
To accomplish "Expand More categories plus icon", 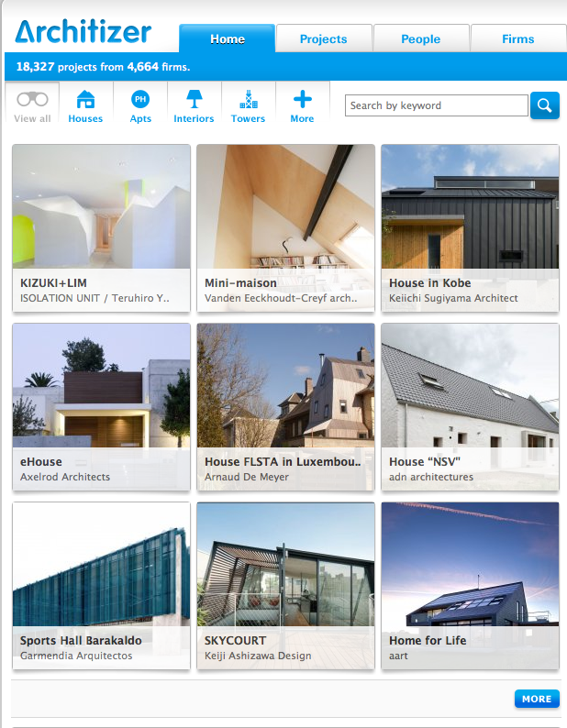I will [x=303, y=99].
